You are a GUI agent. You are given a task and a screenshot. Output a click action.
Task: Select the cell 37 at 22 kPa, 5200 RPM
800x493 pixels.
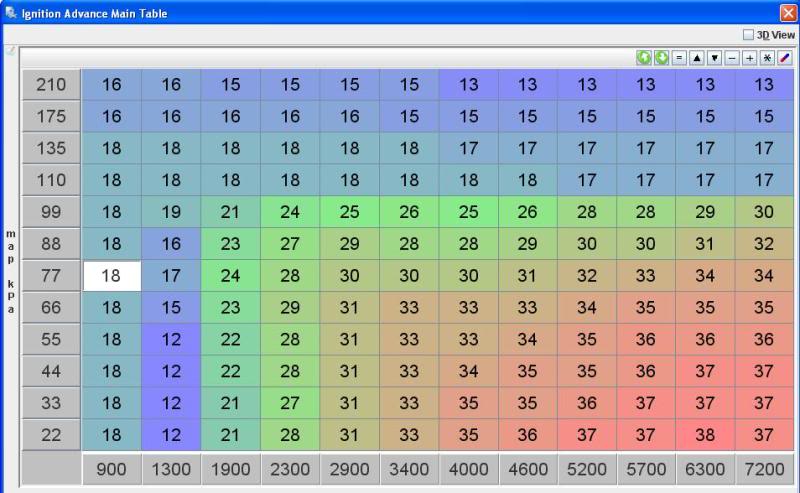point(587,435)
